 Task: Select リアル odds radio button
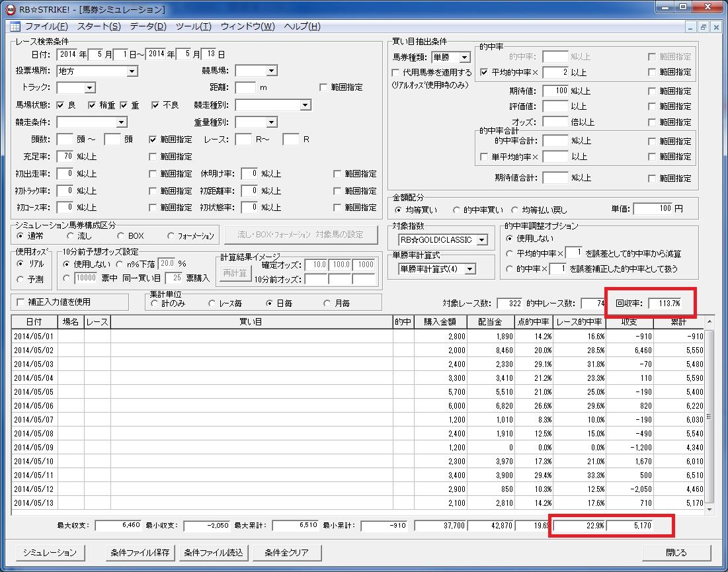(20, 264)
